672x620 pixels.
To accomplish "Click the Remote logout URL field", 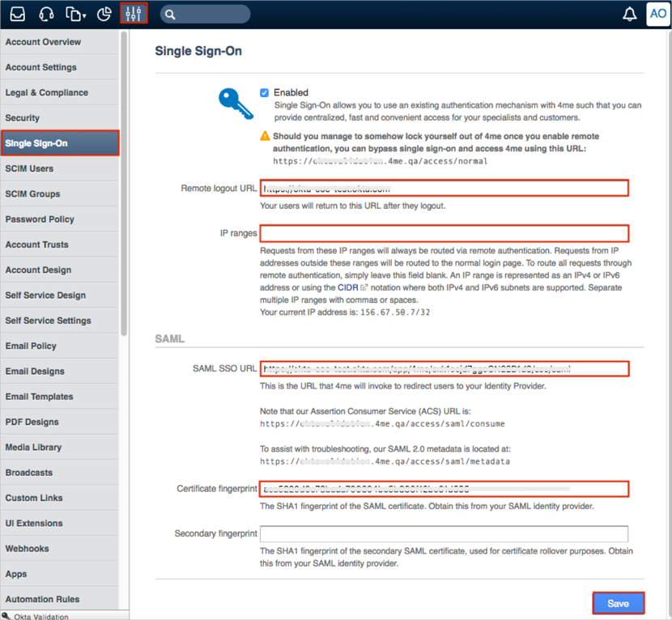I will click(x=444, y=189).
